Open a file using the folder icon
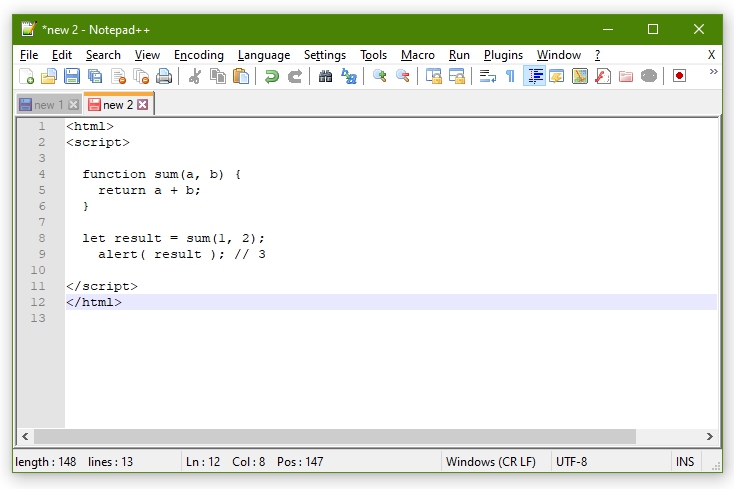Screen dimensions: 734x489 point(49,76)
